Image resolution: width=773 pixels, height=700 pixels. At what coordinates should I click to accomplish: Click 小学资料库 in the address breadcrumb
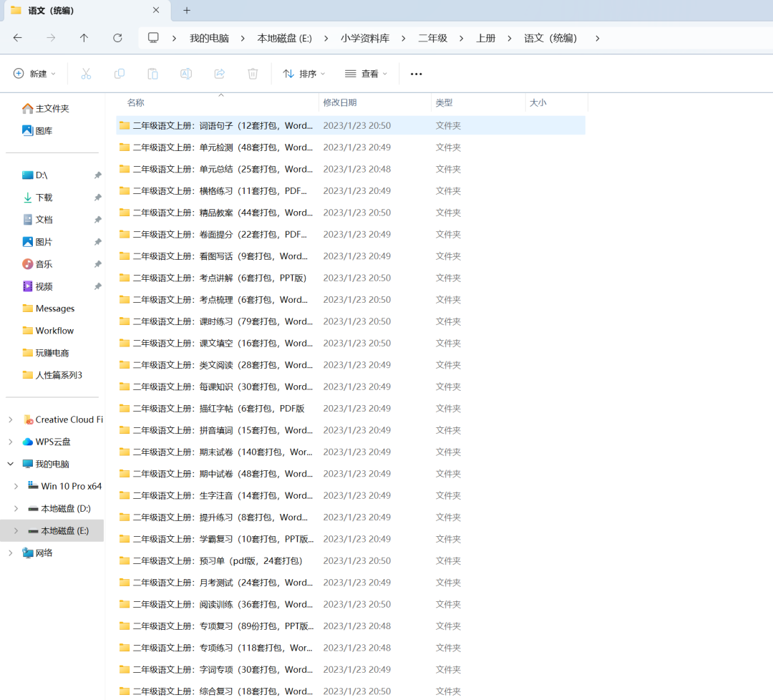click(365, 38)
